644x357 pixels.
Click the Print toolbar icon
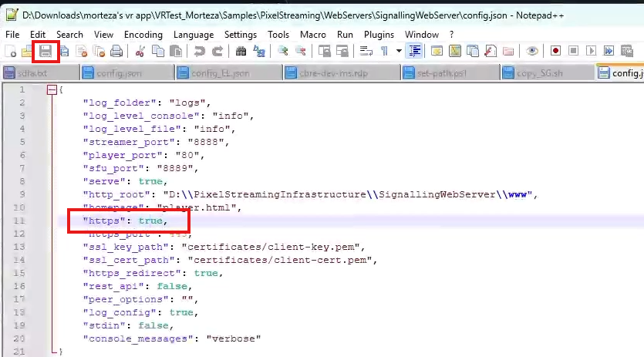click(116, 52)
